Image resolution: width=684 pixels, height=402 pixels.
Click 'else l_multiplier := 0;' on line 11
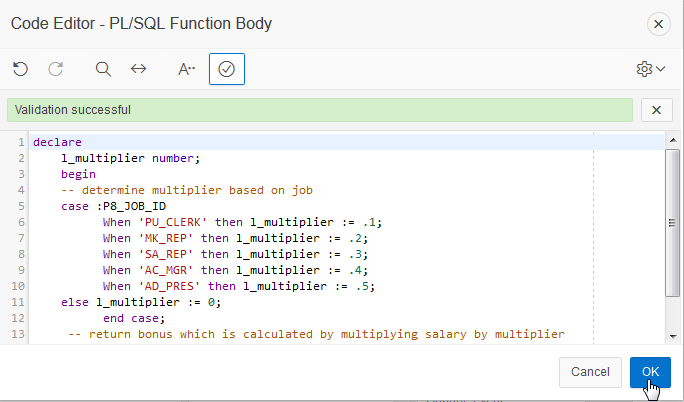pos(141,302)
